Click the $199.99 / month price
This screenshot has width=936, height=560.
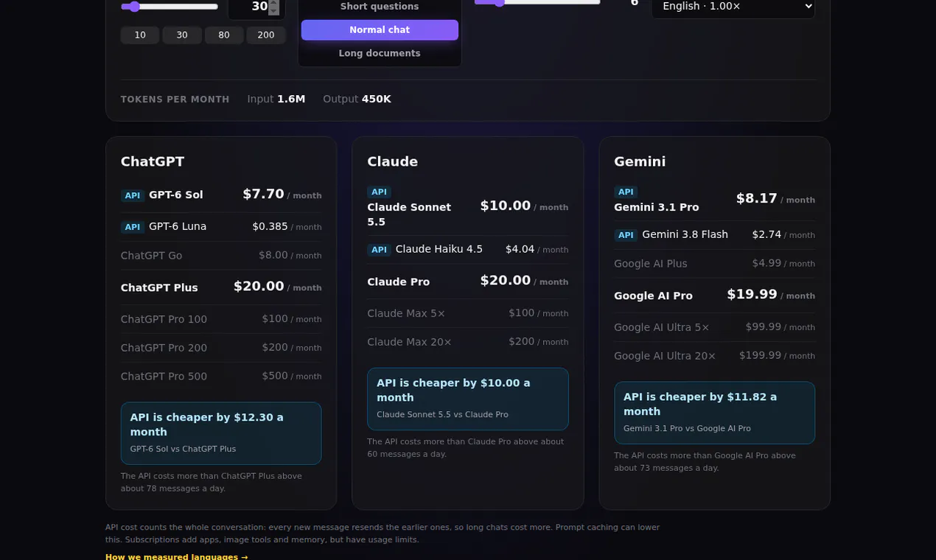click(777, 356)
